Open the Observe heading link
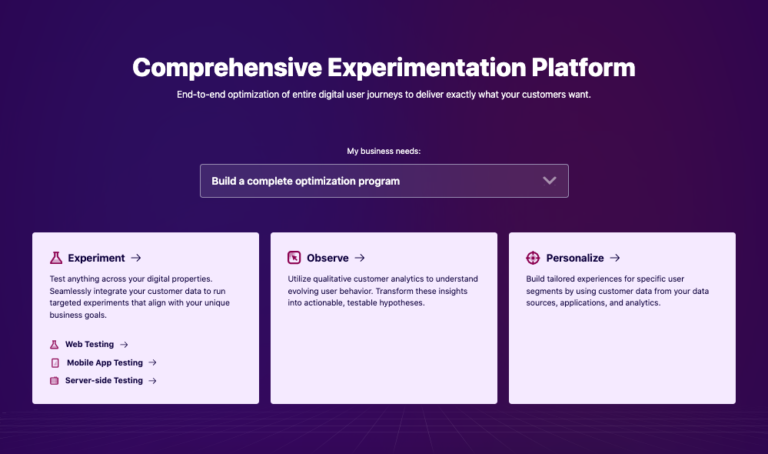 coord(328,258)
